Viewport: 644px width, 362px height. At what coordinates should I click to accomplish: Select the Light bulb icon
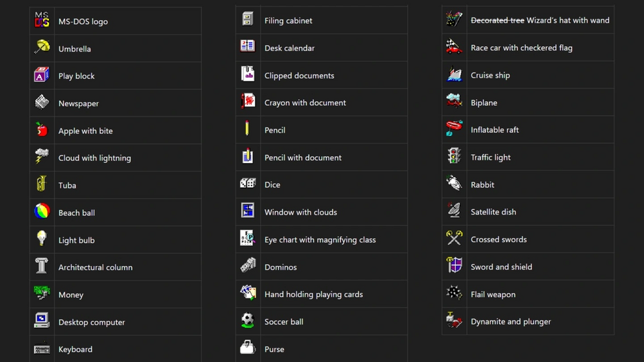[x=42, y=239]
